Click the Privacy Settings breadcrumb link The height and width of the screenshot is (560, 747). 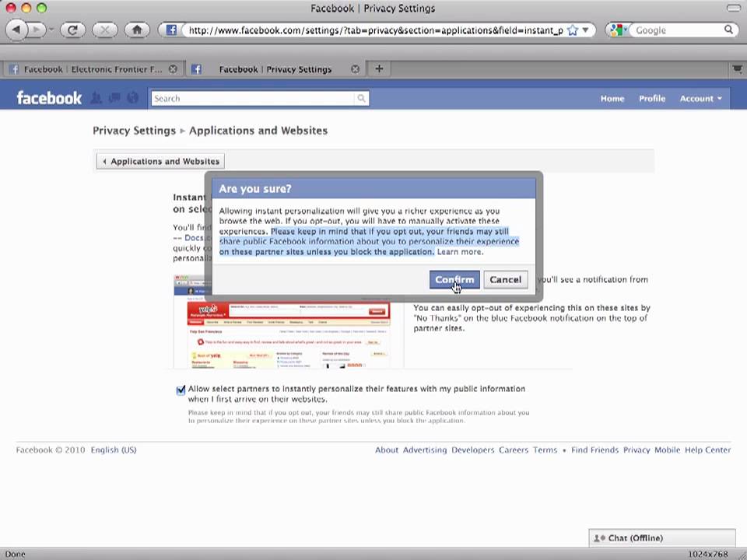tap(135, 131)
